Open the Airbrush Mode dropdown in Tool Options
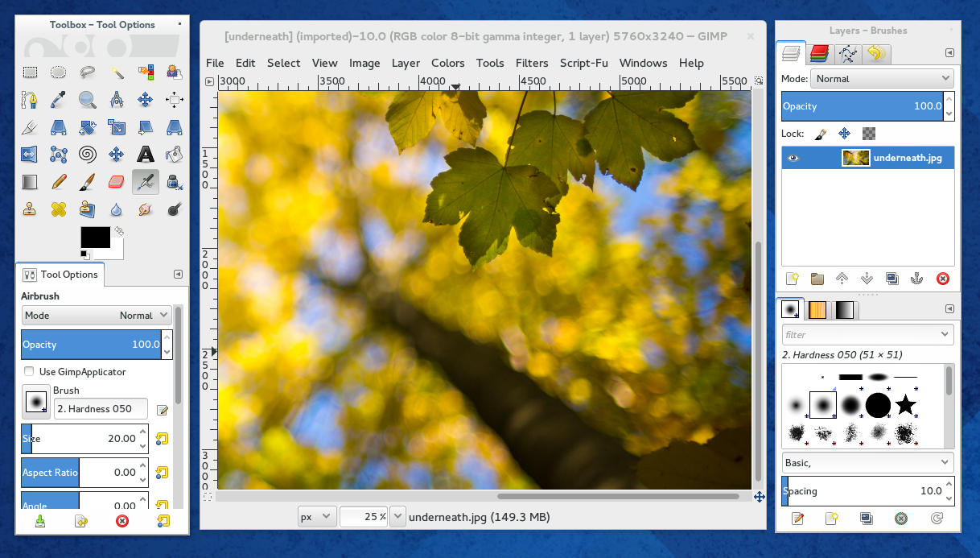The image size is (980, 558). coord(97,316)
